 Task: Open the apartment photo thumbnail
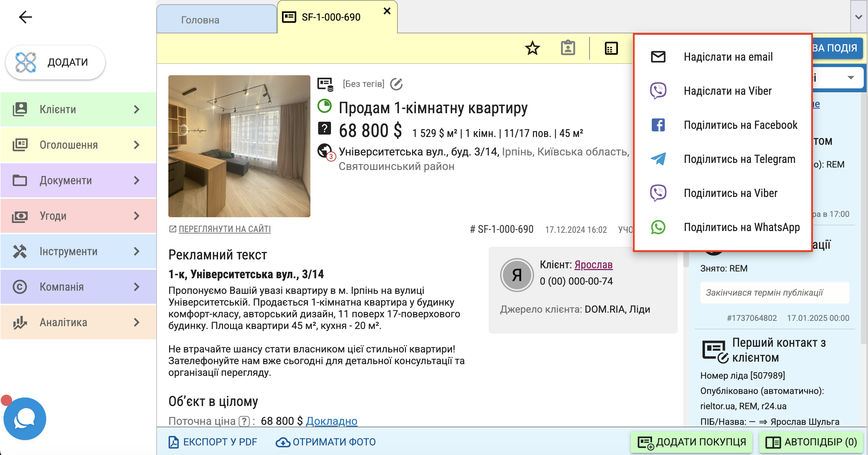point(239,146)
